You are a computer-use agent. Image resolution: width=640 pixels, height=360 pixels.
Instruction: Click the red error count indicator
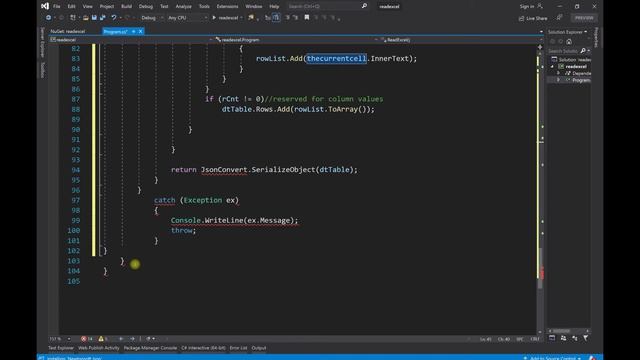tap(86, 339)
